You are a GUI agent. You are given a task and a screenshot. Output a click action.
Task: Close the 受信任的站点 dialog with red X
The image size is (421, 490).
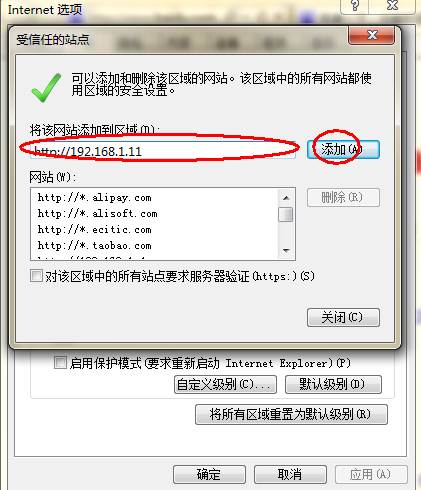pyautogui.click(x=372, y=35)
